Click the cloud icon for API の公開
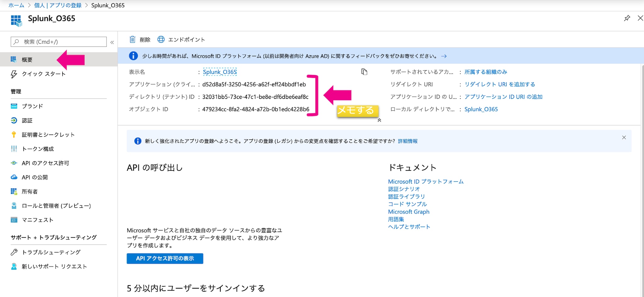The image size is (644, 297). (14, 177)
